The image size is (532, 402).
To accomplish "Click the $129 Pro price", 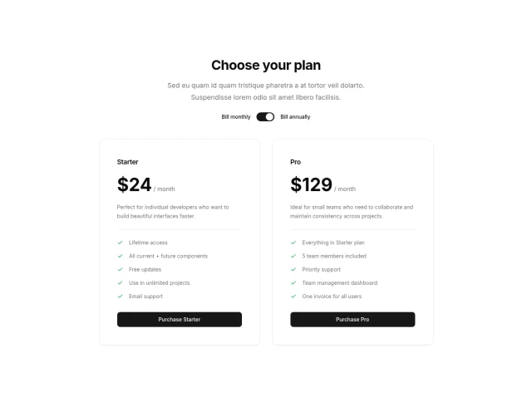I will (311, 185).
